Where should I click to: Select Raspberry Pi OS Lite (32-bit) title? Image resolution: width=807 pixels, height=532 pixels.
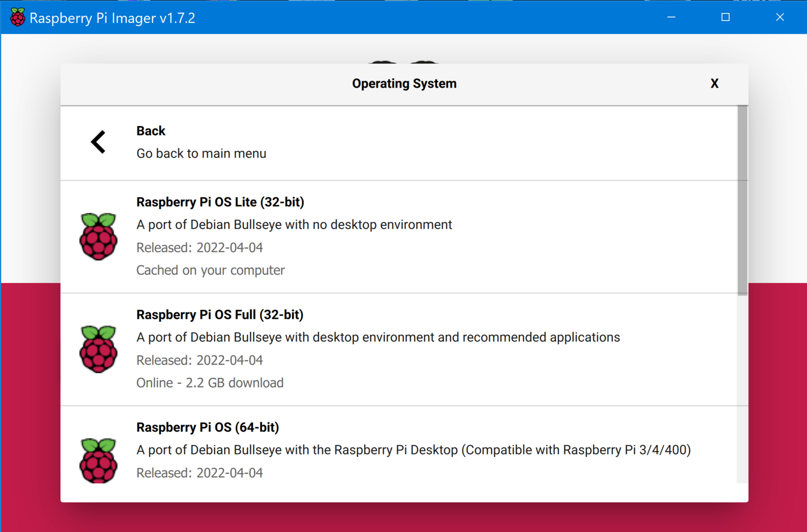[220, 202]
